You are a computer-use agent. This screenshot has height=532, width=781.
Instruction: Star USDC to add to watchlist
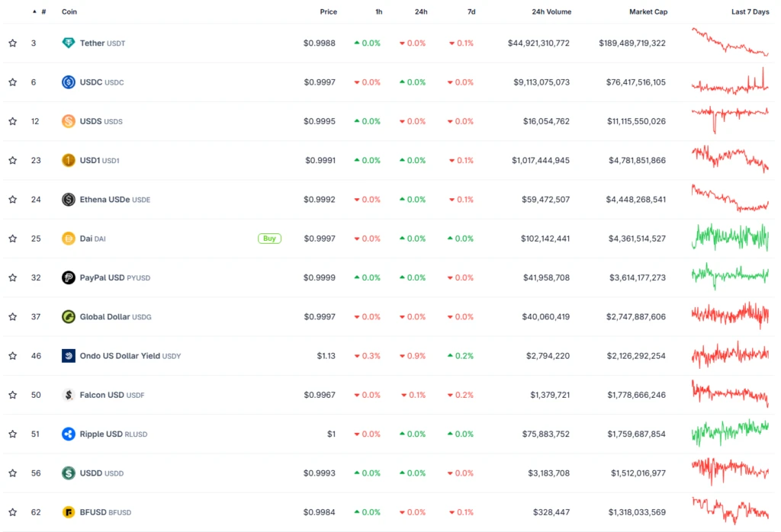(12, 82)
